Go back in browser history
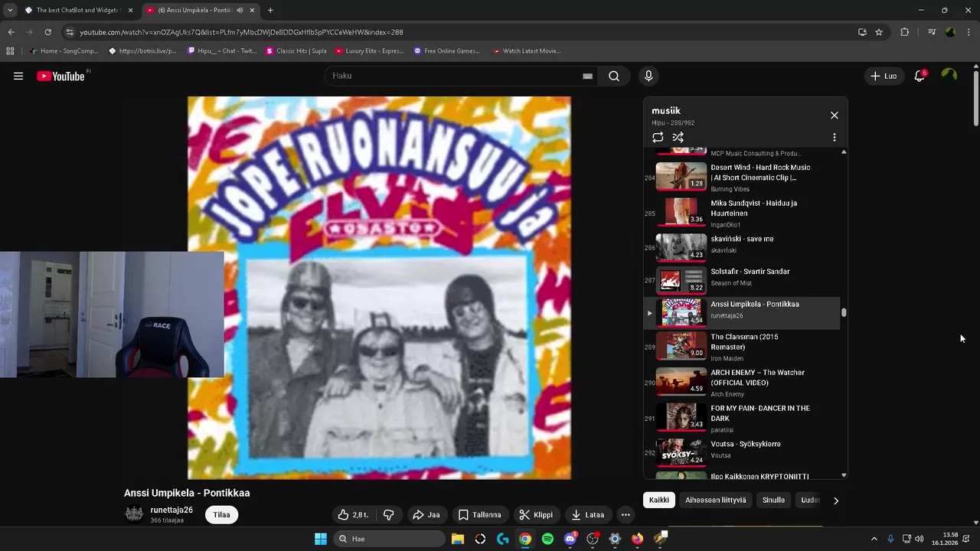The height and width of the screenshot is (551, 980). [11, 32]
